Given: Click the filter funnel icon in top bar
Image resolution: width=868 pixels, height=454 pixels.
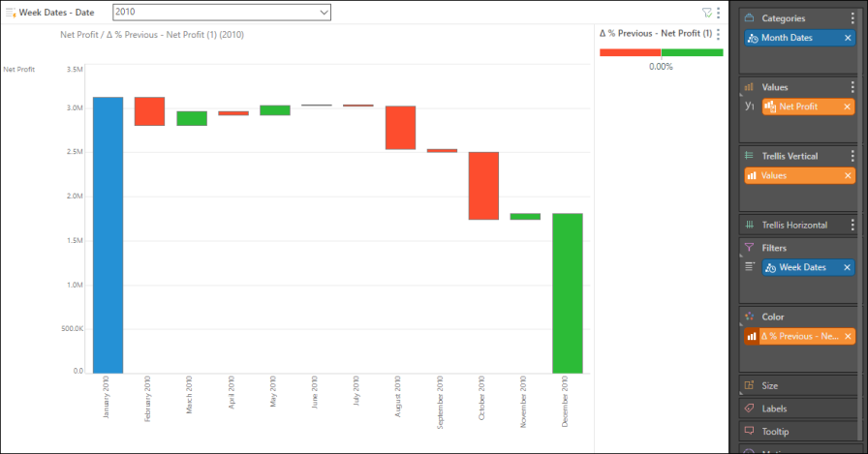Looking at the screenshot, I should 706,13.
